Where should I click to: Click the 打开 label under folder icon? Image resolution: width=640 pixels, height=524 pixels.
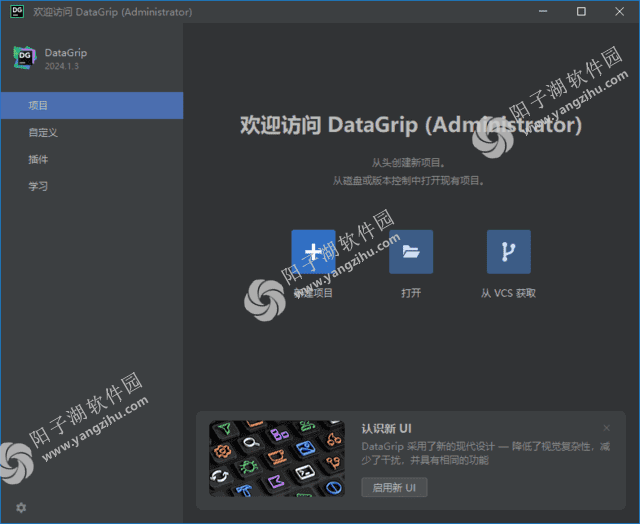pyautogui.click(x=411, y=293)
